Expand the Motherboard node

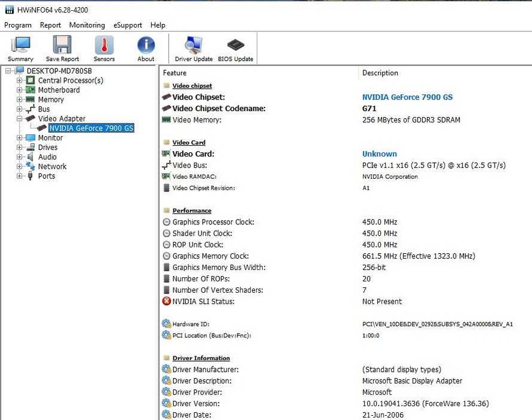point(19,90)
